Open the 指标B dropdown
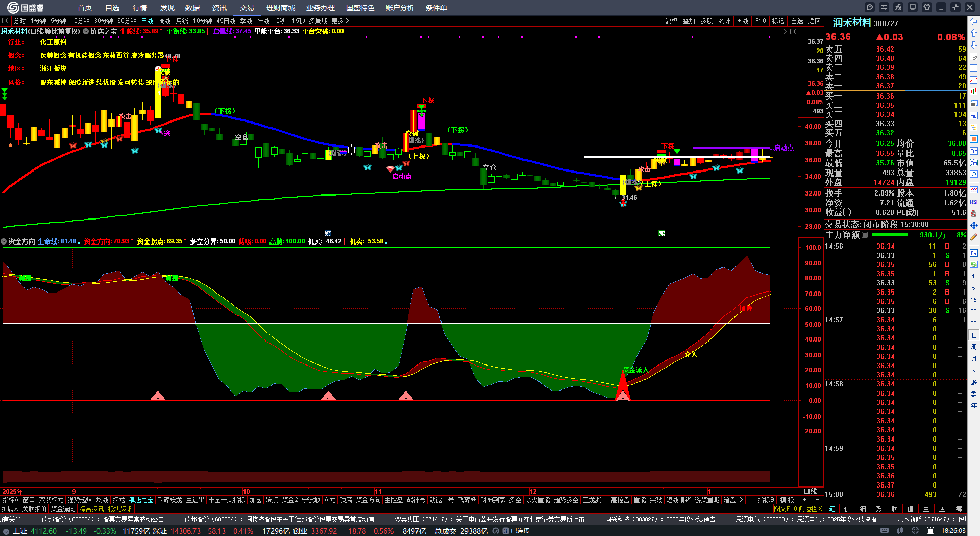 click(x=766, y=500)
